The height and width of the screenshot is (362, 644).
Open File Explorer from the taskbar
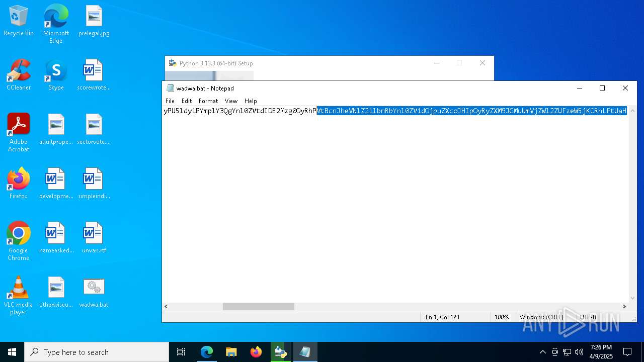(231, 352)
